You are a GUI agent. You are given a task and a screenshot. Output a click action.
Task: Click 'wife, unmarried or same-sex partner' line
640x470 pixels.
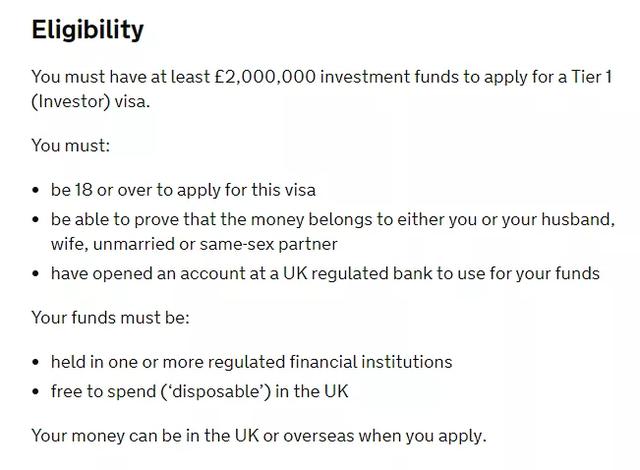[x=194, y=244]
